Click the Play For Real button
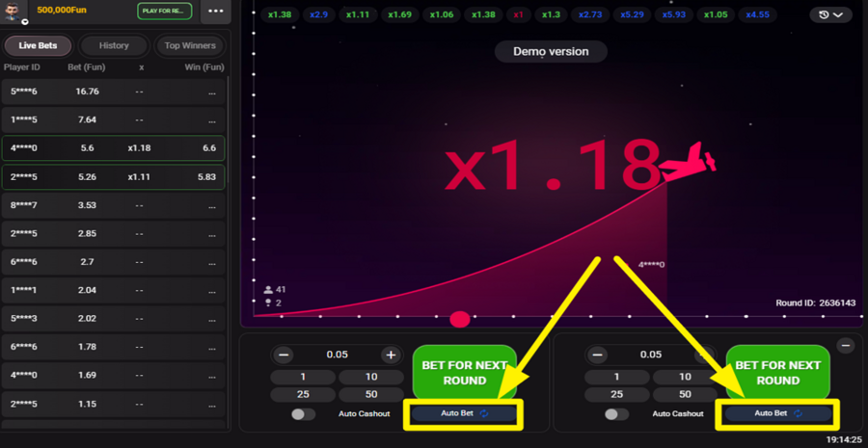The image size is (868, 448). [x=164, y=12]
